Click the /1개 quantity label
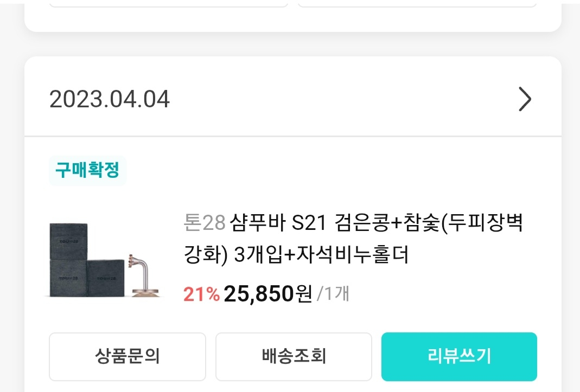Screen dimensions: 580x392 pos(333,294)
